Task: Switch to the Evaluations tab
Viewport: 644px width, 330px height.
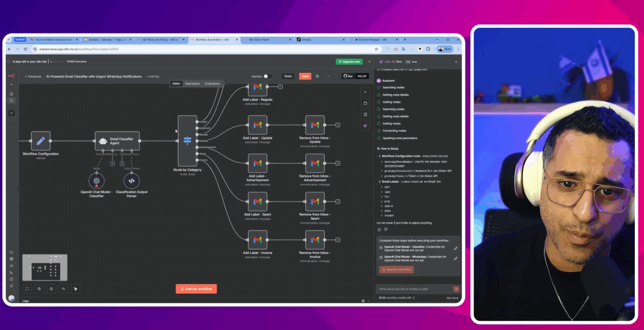Action: tap(213, 83)
